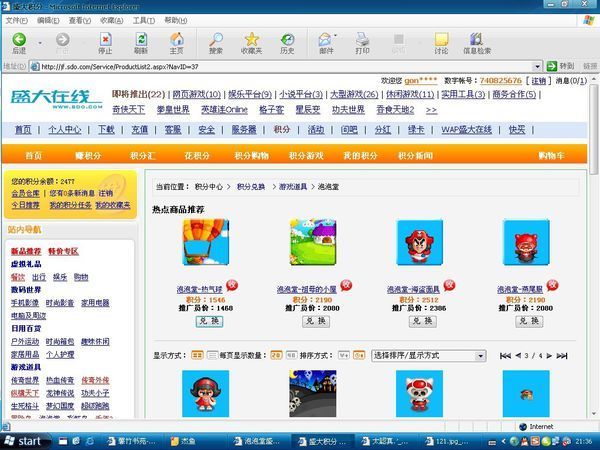Click favorite badge on 泡泡堂-热气球
The width and height of the screenshot is (600, 450).
(232, 285)
